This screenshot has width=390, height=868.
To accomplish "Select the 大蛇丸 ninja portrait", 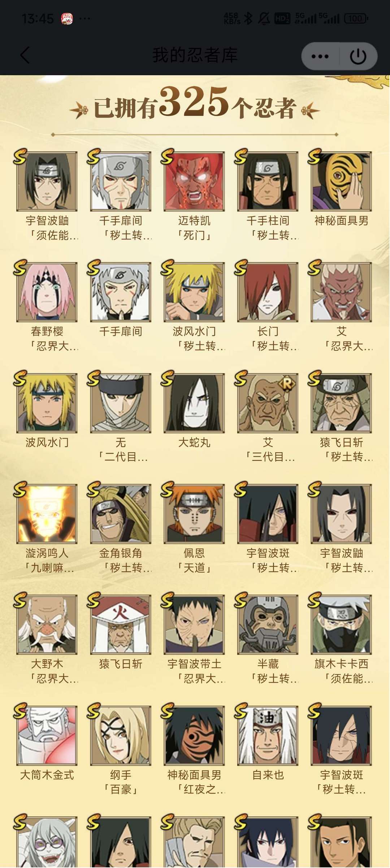I will pyautogui.click(x=194, y=403).
